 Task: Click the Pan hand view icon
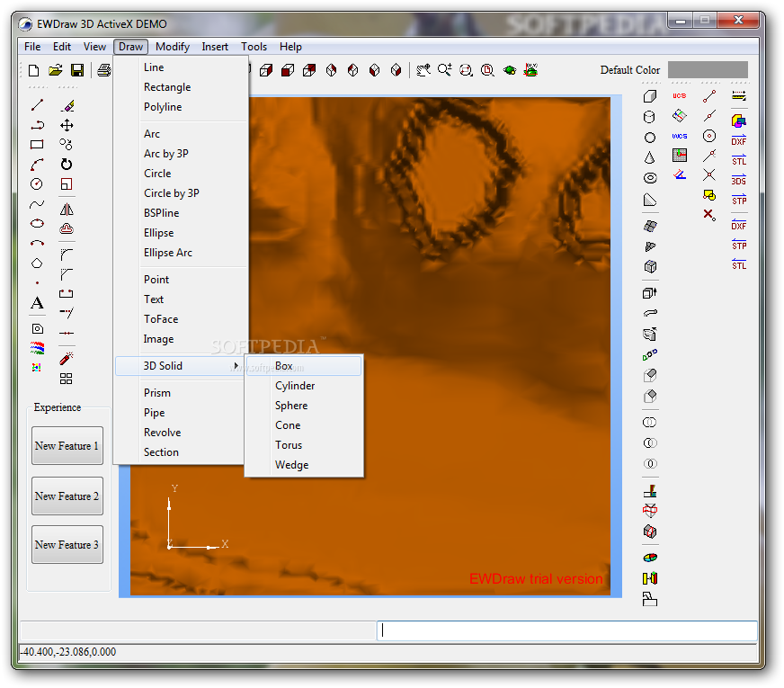[x=423, y=70]
